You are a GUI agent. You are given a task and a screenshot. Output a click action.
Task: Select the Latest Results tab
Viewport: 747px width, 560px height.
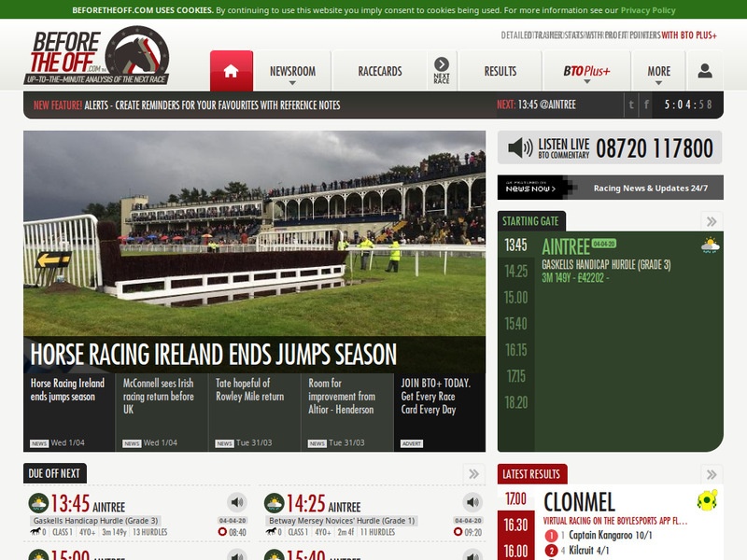(x=531, y=474)
